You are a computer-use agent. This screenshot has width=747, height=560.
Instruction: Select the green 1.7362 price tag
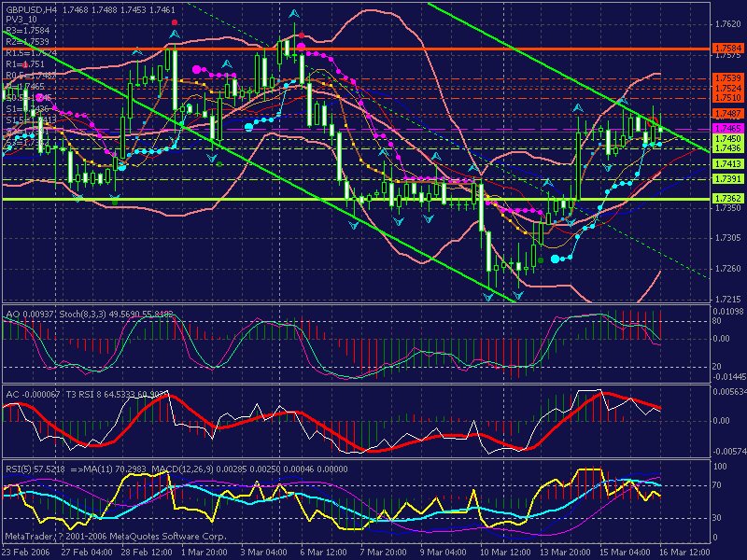(x=727, y=198)
